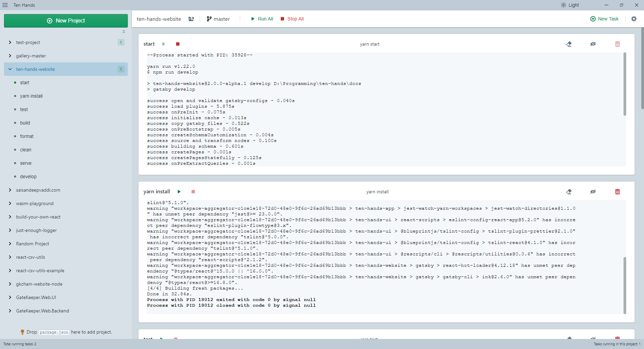Image resolution: width=644 pixels, height=349 pixels.
Task: Stop the running start task
Action: click(x=178, y=44)
